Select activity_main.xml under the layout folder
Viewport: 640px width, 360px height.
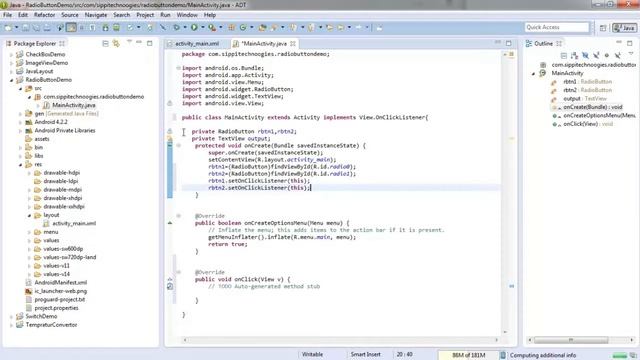74,223
